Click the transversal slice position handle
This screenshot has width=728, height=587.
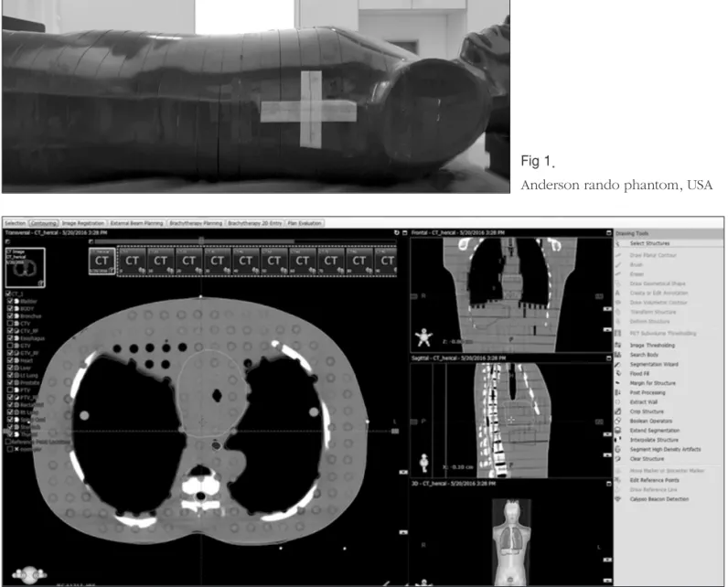pyautogui.click(x=395, y=431)
